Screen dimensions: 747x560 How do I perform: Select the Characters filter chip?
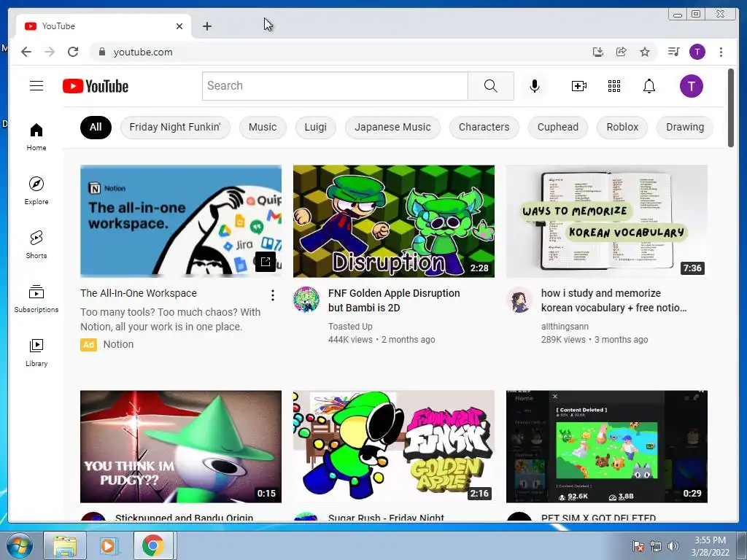tap(484, 127)
